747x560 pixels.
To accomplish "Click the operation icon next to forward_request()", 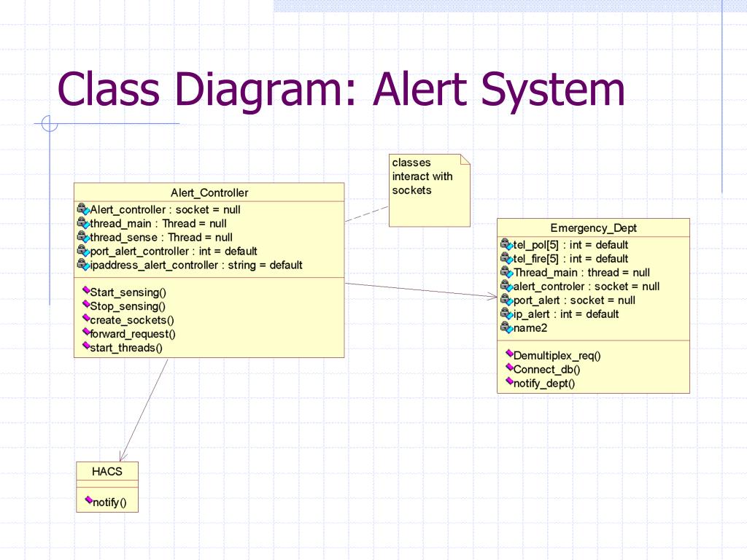I will [x=86, y=332].
